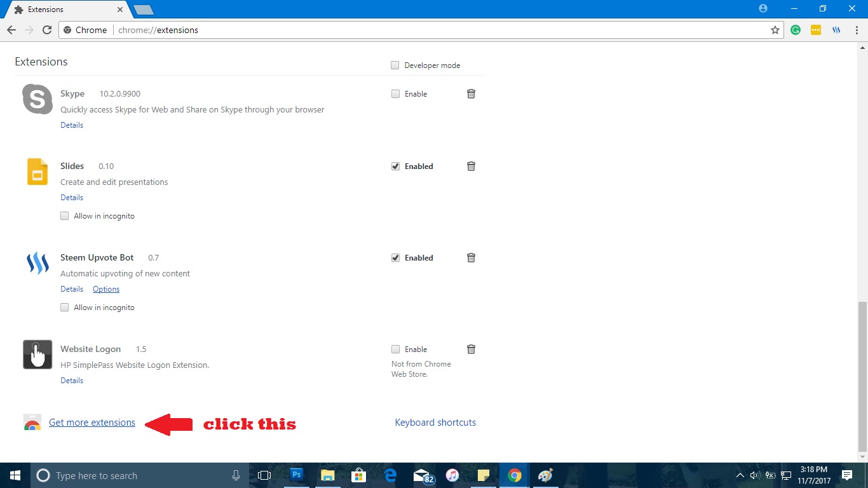868x488 pixels.
Task: Show hidden system tray icons
Action: [x=740, y=475]
